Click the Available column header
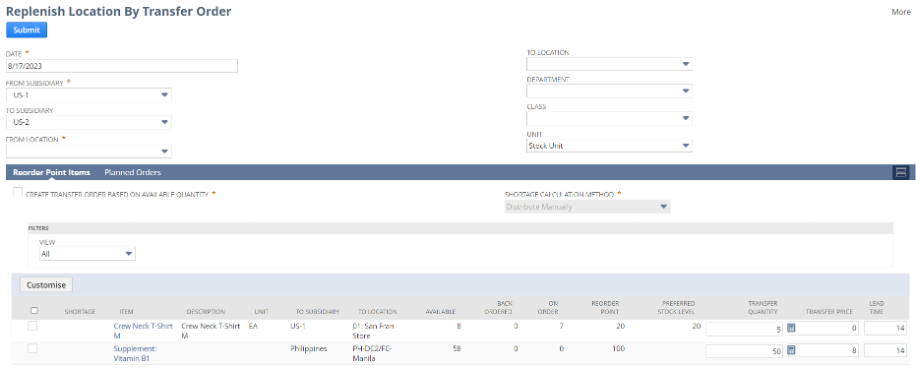 click(x=440, y=312)
